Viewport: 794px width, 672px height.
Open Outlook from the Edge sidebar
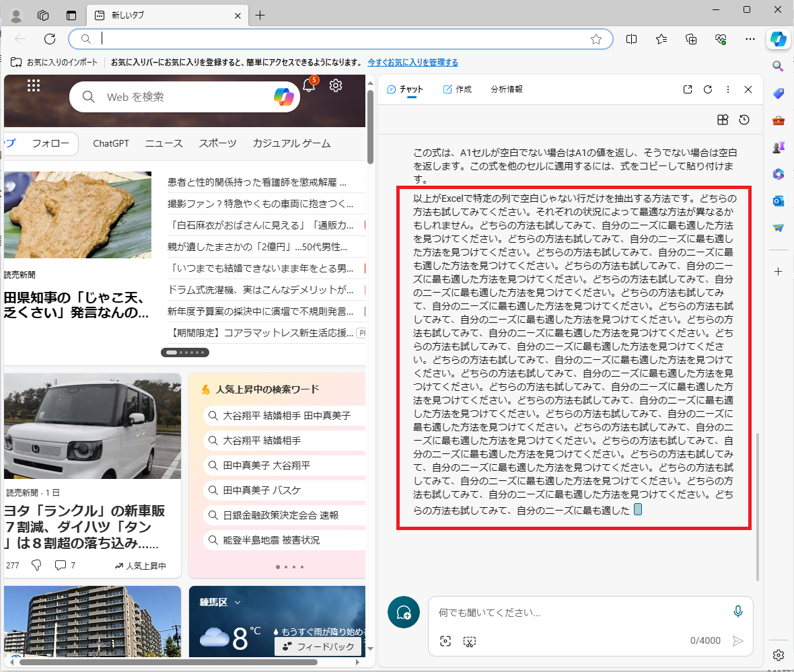[x=778, y=200]
